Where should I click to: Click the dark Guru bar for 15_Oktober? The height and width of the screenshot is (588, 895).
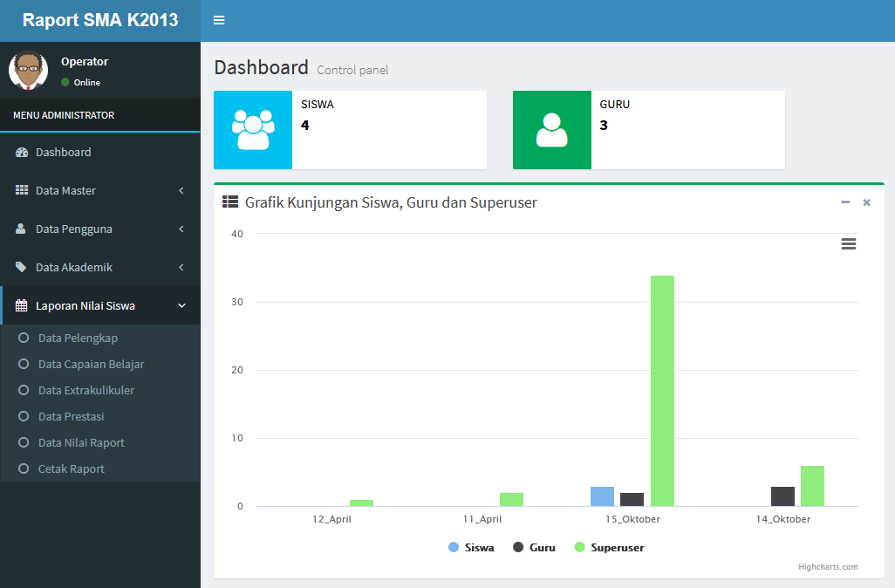[632, 500]
